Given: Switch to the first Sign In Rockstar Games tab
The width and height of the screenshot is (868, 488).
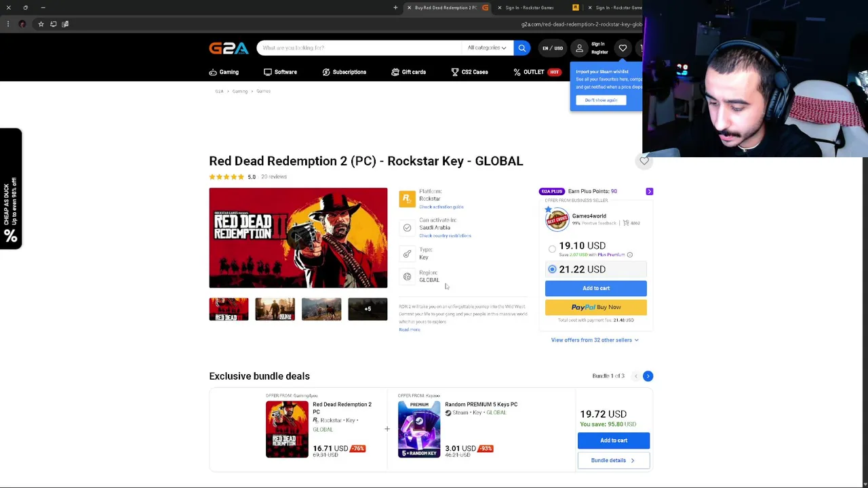Looking at the screenshot, I should coord(529,7).
